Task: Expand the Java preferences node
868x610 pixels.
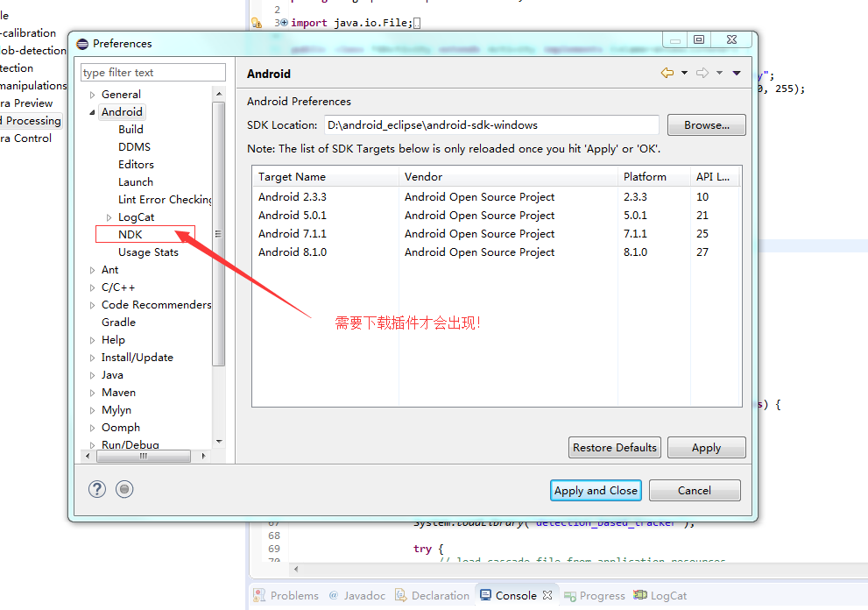Action: coord(93,376)
